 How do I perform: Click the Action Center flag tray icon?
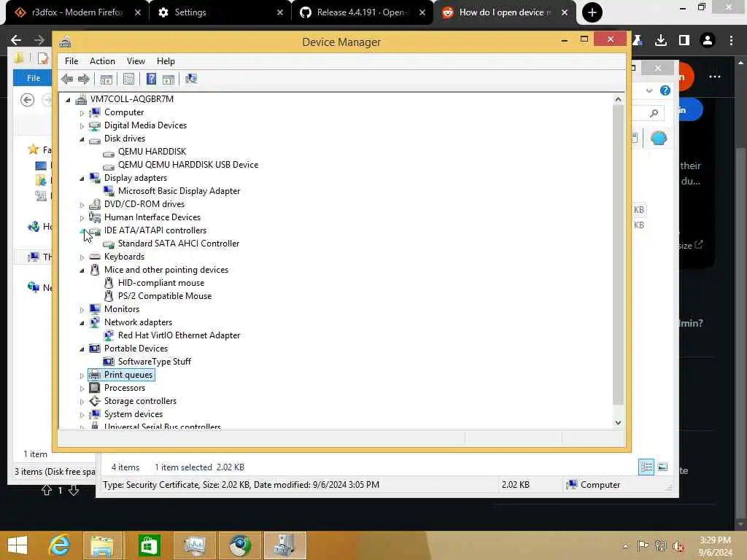[x=643, y=545]
